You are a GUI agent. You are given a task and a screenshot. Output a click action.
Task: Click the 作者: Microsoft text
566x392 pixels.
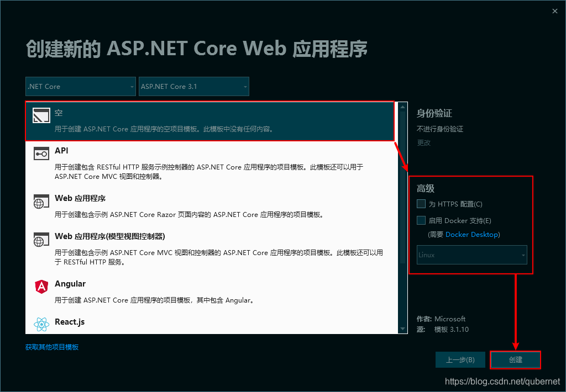[441, 319]
